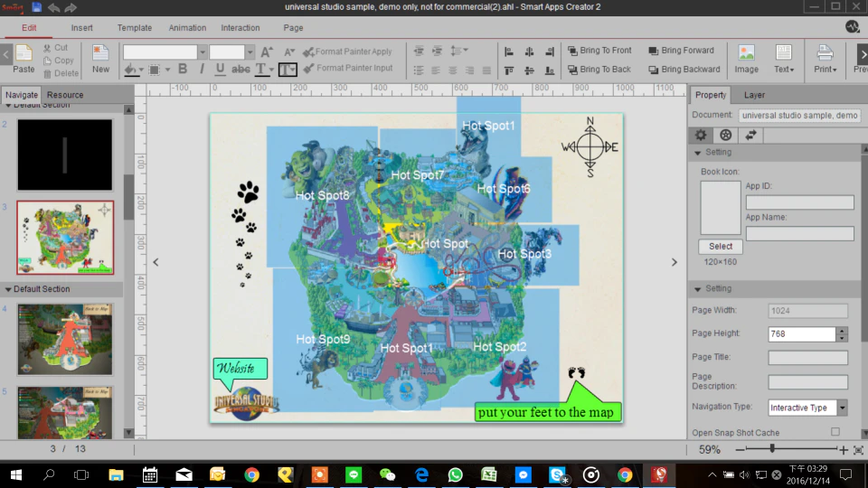Viewport: 868px width, 488px height.
Task: Click the New page icon
Action: click(100, 60)
